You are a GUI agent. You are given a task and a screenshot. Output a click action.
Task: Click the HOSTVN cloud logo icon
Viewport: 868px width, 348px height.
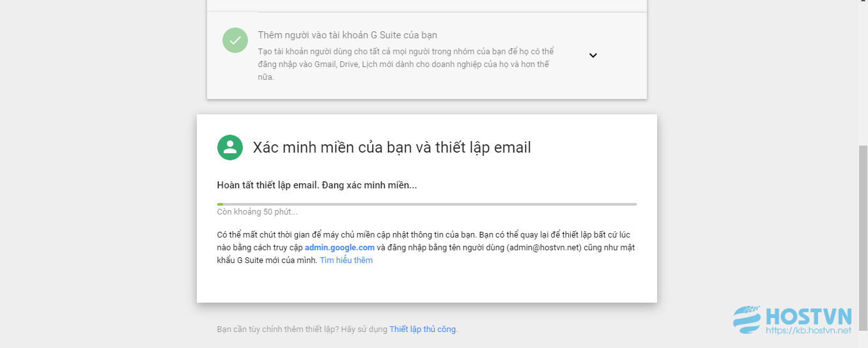click(747, 321)
